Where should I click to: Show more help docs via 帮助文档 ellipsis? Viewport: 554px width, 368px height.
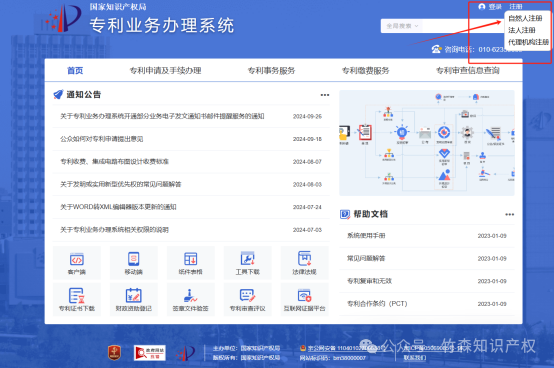(509, 214)
